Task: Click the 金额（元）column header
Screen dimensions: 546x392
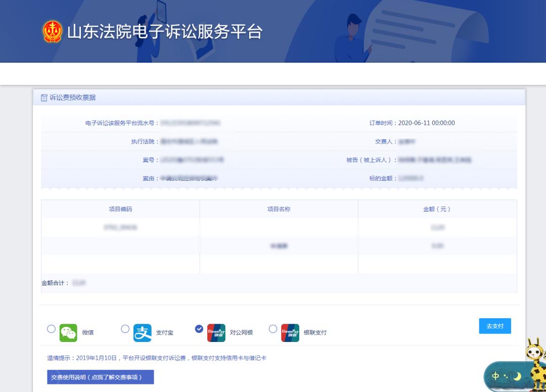Action: tap(438, 208)
